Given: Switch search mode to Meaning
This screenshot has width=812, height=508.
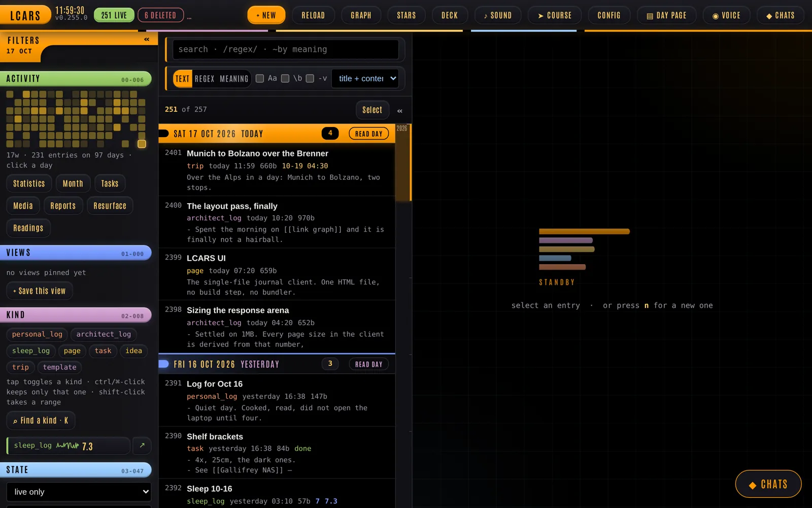Looking at the screenshot, I should (x=234, y=79).
